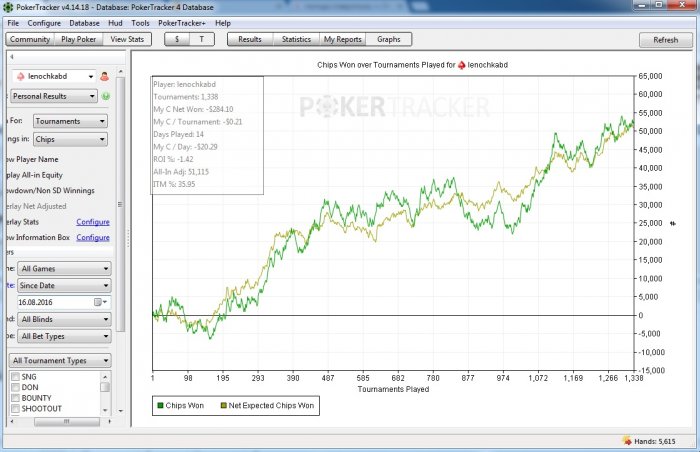Image resolution: width=700 pixels, height=452 pixels.
Task: Open the calendar picker for 16.08.2016
Action: tap(98, 301)
